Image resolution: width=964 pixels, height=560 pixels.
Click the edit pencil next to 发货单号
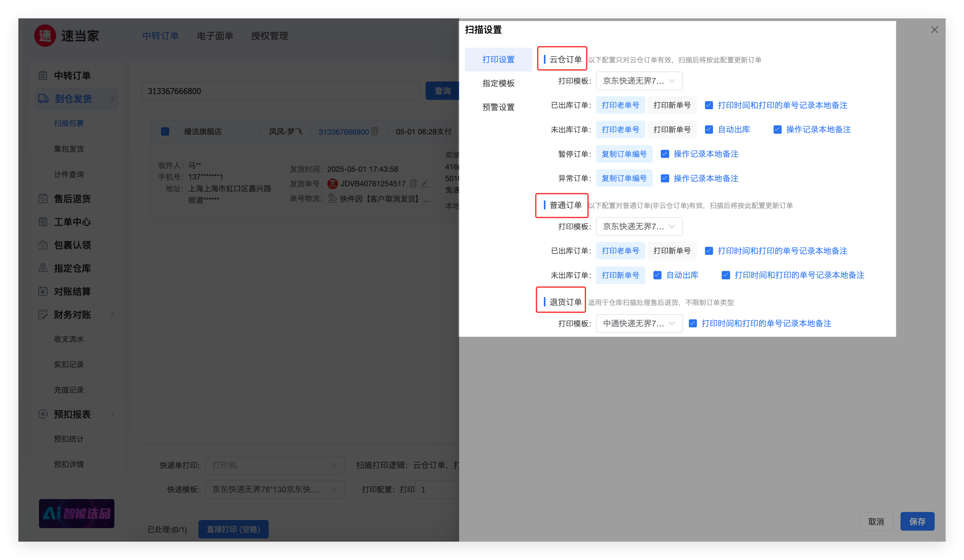tap(425, 184)
